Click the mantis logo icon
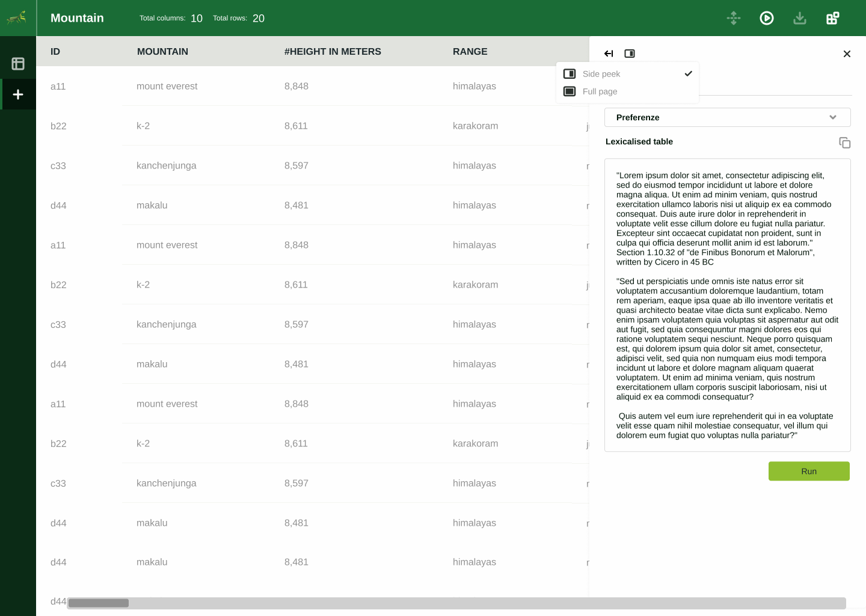866x616 pixels. coord(17,17)
